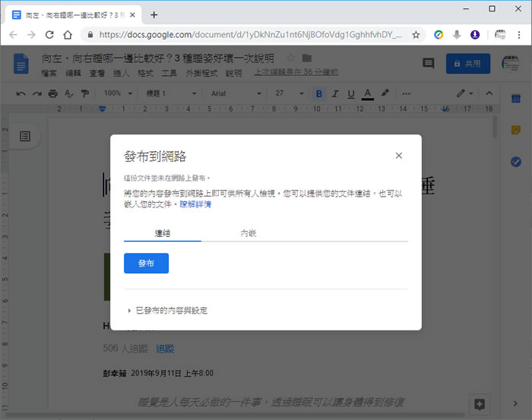Image resolution: width=532 pixels, height=420 pixels.
Task: Open the document outline icon
Action: [x=25, y=136]
